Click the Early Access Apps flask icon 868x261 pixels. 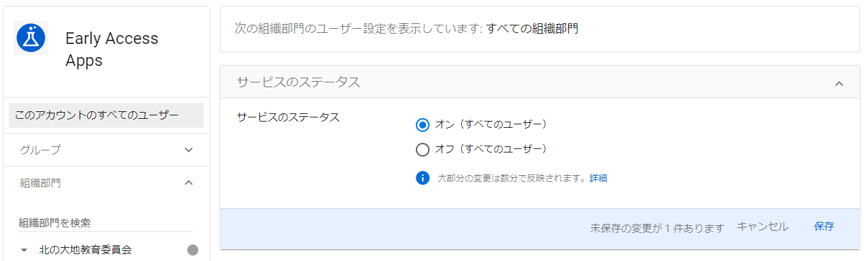tap(31, 38)
